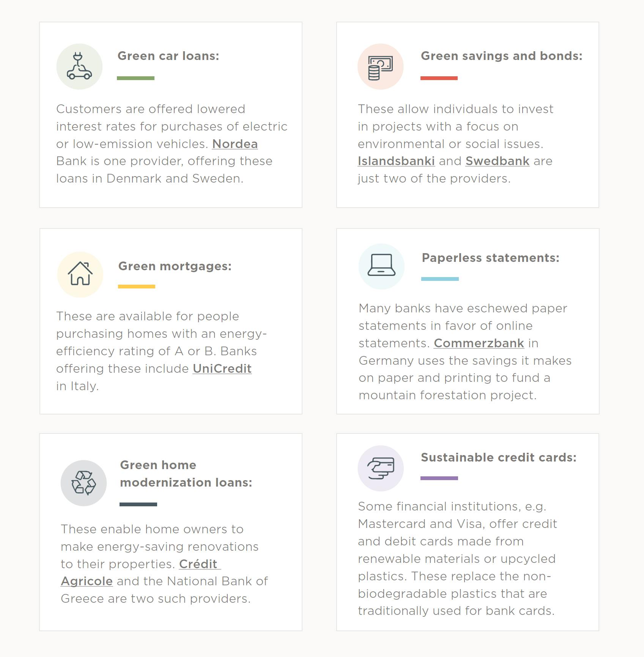This screenshot has height=657, width=644.
Task: Open the Islandsbanki link
Action: [x=396, y=161]
